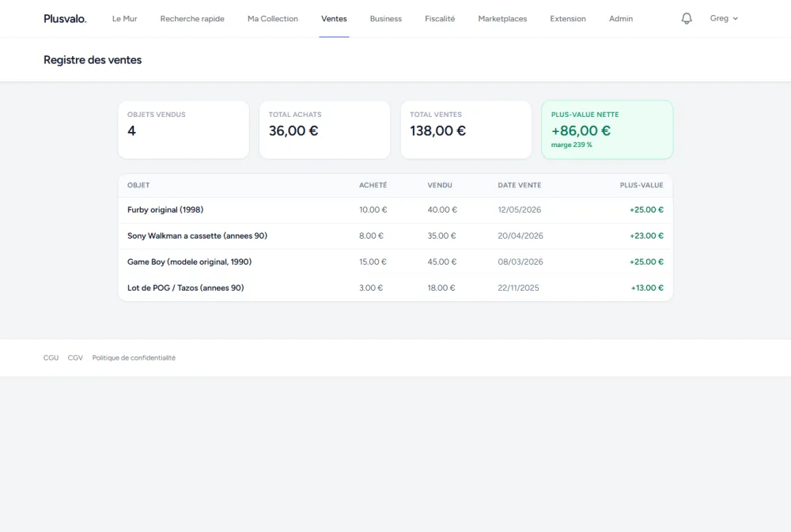Viewport: 791px width, 532px height.
Task: Open Marketplaces in the top menu
Action: 502,19
